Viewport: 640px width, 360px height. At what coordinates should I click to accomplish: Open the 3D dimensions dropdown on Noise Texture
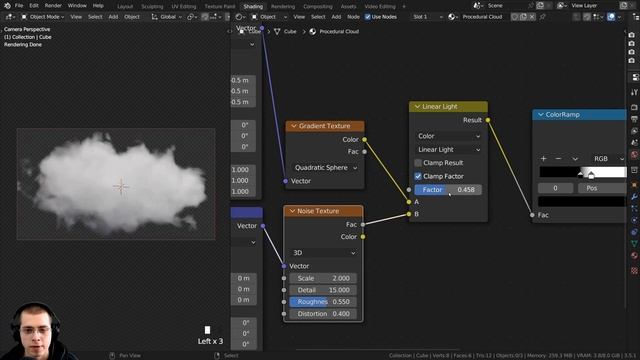[323, 253]
